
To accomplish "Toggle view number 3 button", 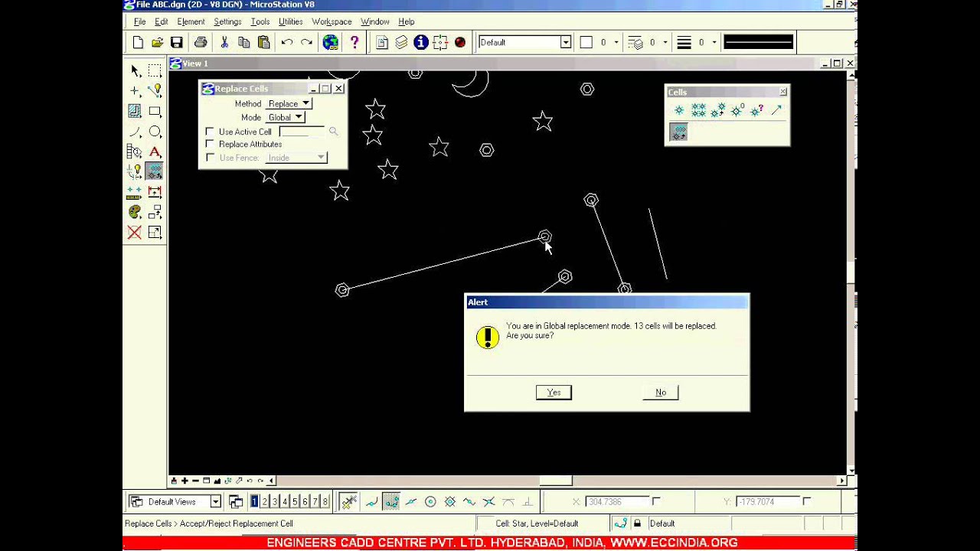I will [274, 502].
